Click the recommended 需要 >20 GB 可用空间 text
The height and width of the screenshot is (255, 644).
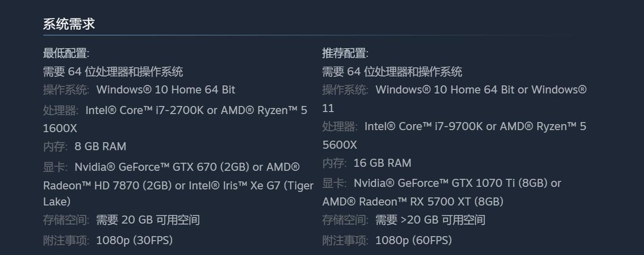click(430, 220)
